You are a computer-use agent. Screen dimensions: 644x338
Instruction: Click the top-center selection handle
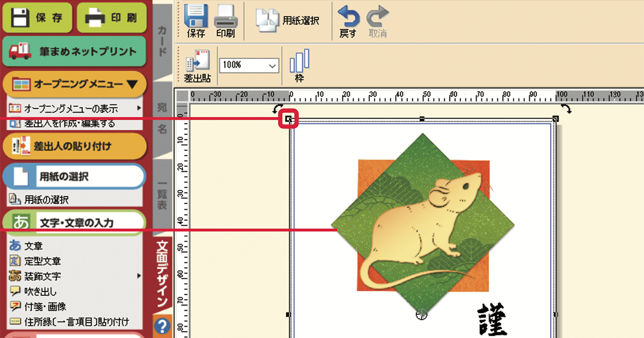click(x=422, y=119)
